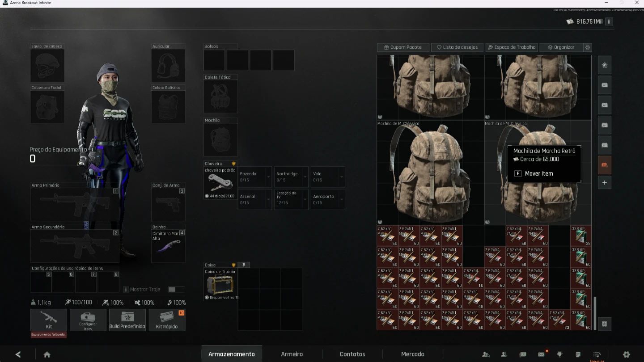
Task: Open the Kit Rápido button
Action: pyautogui.click(x=167, y=320)
